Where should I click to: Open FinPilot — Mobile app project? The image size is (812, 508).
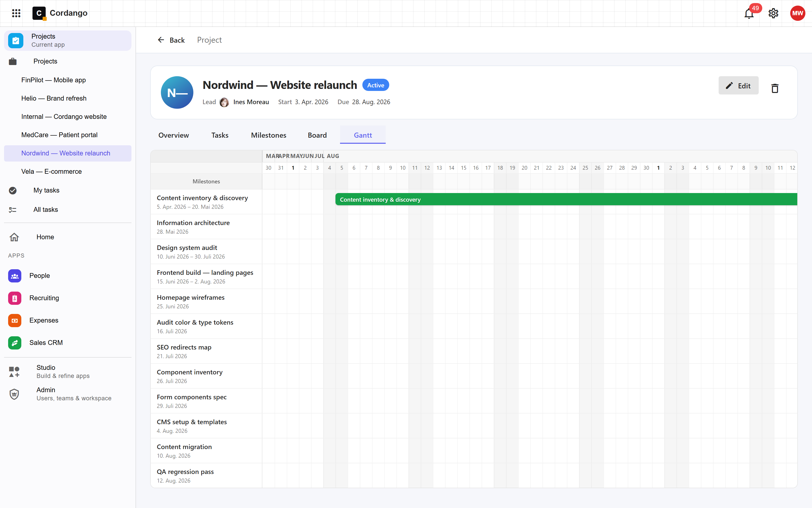coord(67,80)
